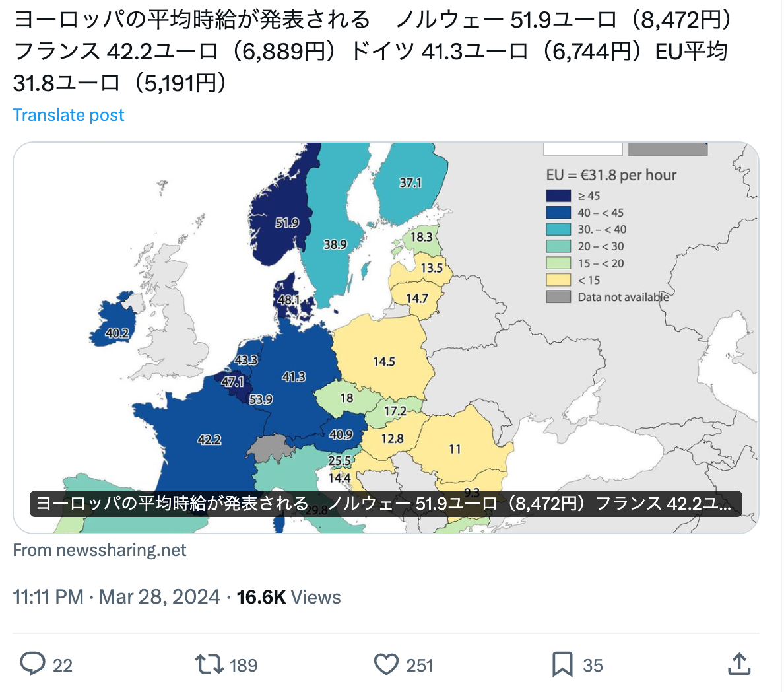This screenshot has width=784, height=692.
Task: Click the yellow < 15 legend swatch
Action: click(558, 280)
